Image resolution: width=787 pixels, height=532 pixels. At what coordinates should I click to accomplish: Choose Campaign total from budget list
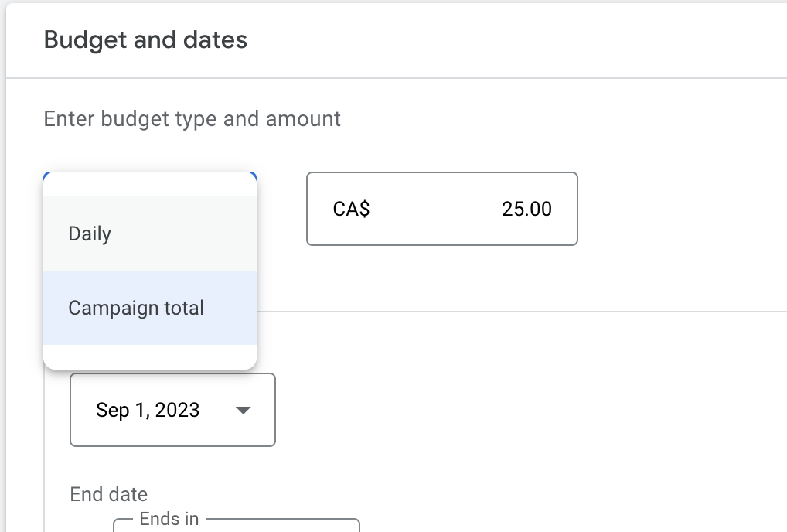(x=150, y=308)
